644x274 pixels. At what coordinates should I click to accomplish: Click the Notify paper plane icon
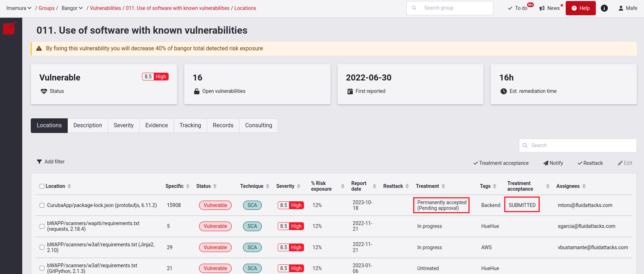pyautogui.click(x=546, y=163)
